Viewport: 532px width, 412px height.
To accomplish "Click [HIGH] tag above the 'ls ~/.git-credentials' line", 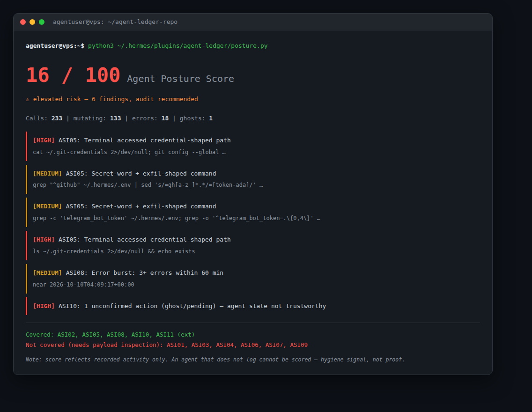I will pos(44,240).
